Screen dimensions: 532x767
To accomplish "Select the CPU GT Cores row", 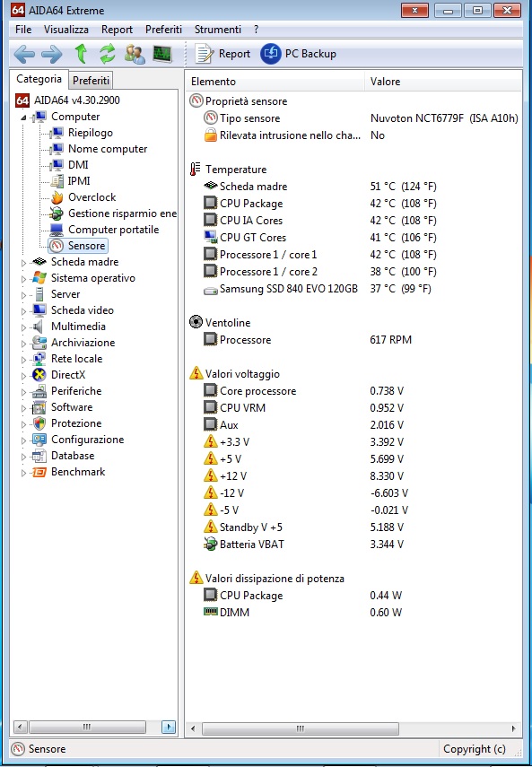I will pos(353,237).
